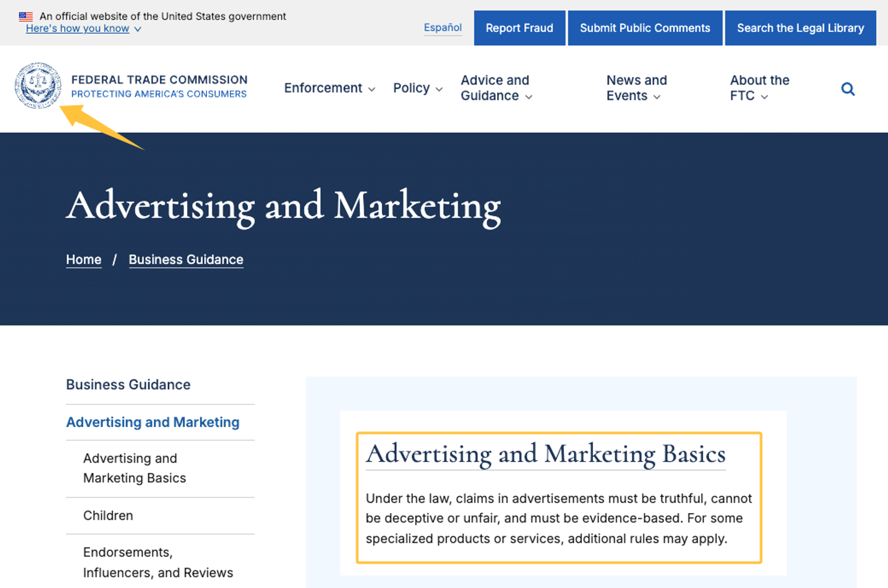The image size is (888, 588).
Task: Expand 'Here's how you know' banner chevron
Action: pos(138,29)
